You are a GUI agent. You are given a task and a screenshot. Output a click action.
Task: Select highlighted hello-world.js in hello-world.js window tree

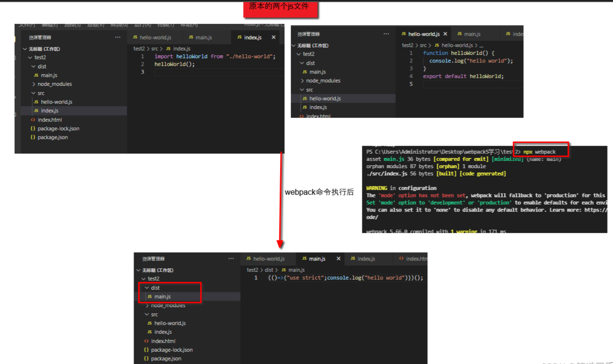pyautogui.click(x=343, y=98)
